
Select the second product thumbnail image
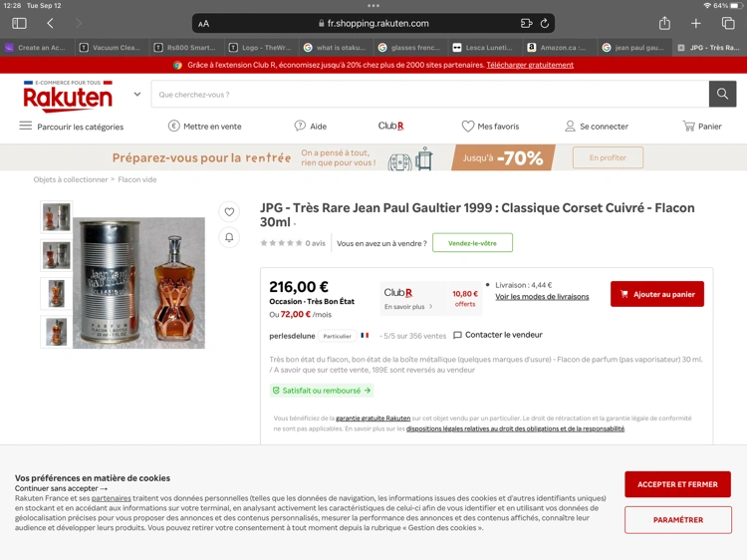point(56,255)
